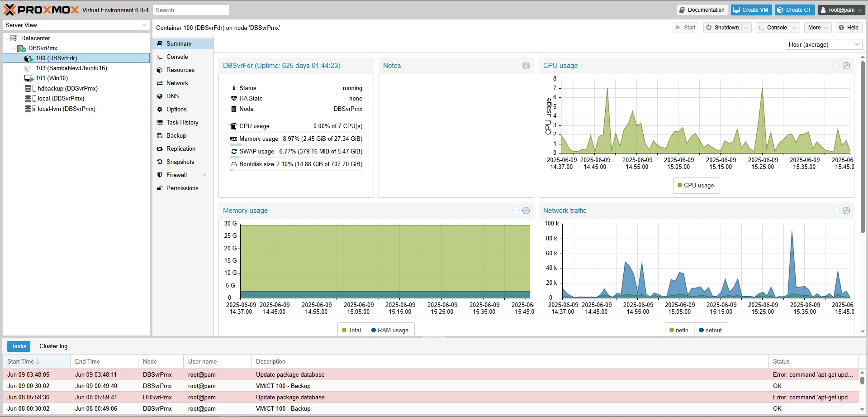Screen dimensions: 868x417
Task: Toggle CPU usage series in legend
Action: [x=696, y=186]
